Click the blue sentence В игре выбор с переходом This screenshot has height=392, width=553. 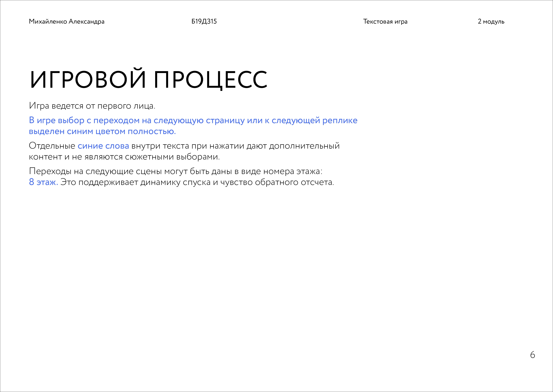tap(193, 126)
